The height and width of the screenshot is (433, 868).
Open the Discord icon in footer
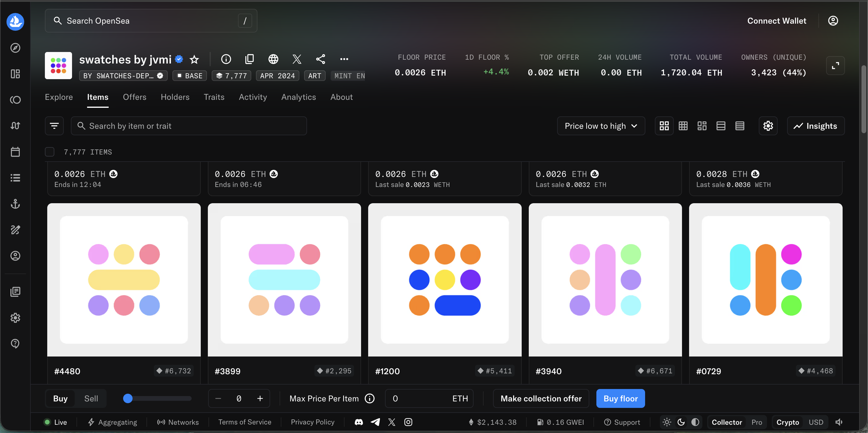pos(359,422)
